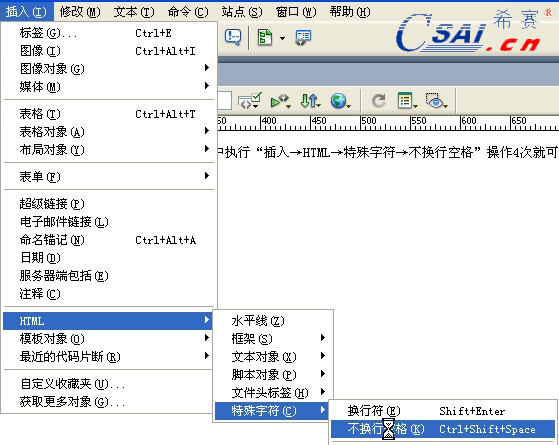This screenshot has height=445, width=559.
Task: Open the 帮助(H) menu
Action: 350,12
